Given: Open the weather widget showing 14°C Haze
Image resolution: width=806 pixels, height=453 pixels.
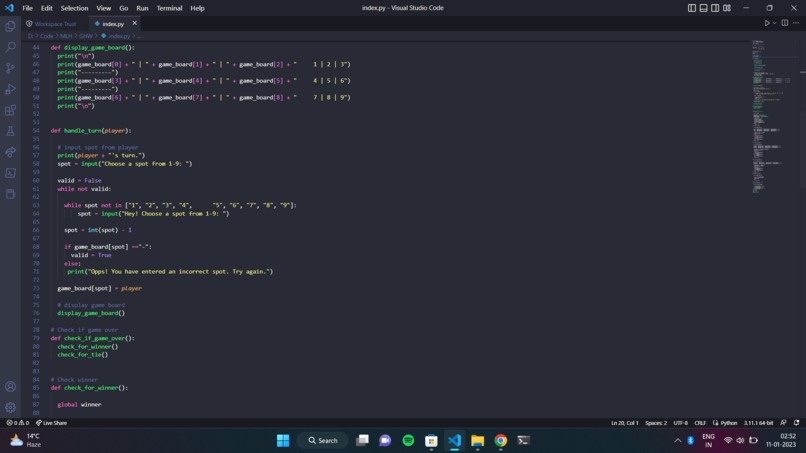Looking at the screenshot, I should [x=26, y=440].
